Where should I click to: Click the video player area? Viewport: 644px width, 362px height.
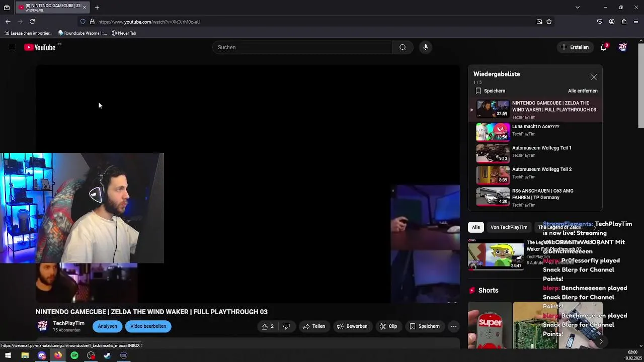pos(248,184)
